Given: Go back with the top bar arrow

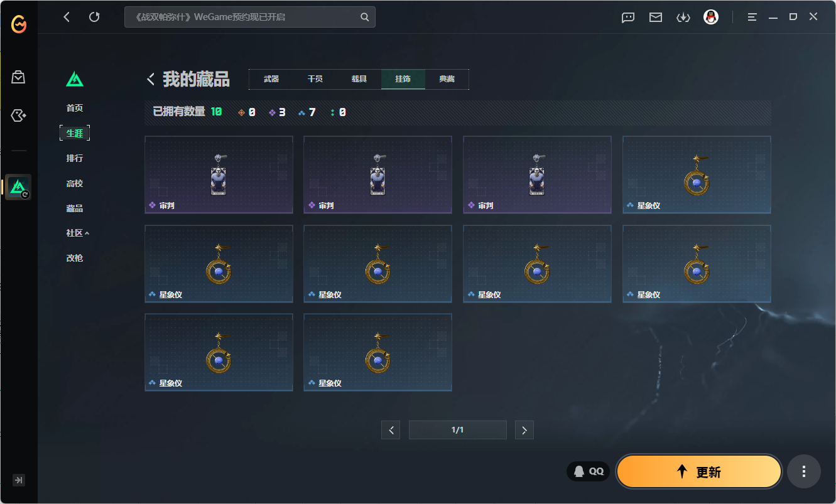Looking at the screenshot, I should click(x=67, y=17).
